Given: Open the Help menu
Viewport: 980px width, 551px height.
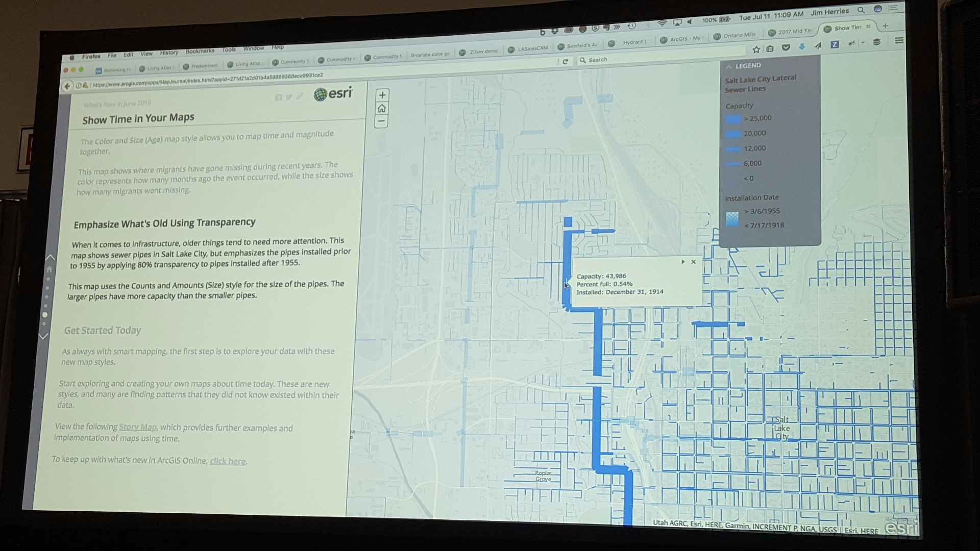Looking at the screenshot, I should click(278, 47).
